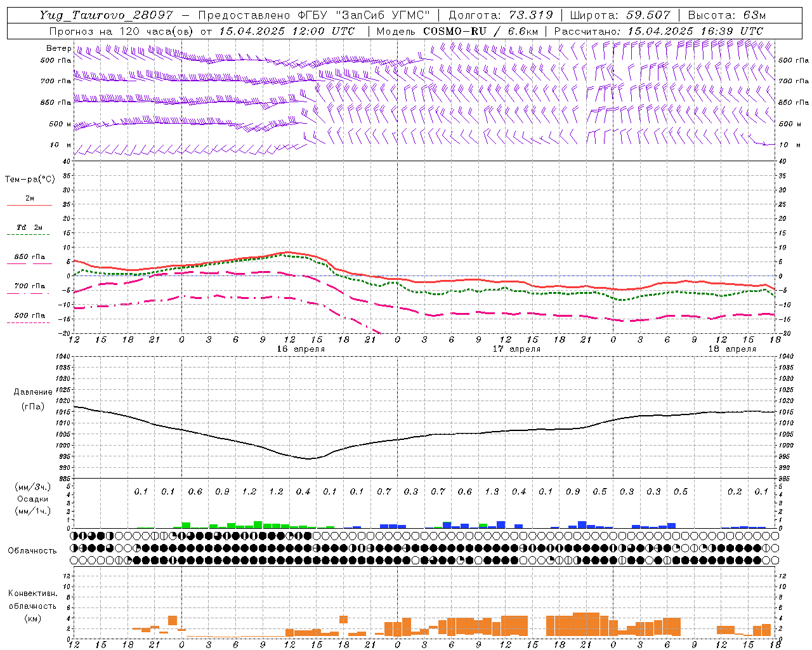Click the (мм/3ч.) unit label

[x=33, y=487]
